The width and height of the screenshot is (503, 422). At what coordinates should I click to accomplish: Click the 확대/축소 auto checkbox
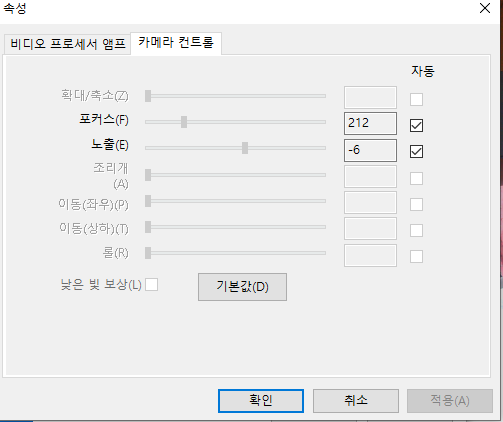click(416, 99)
